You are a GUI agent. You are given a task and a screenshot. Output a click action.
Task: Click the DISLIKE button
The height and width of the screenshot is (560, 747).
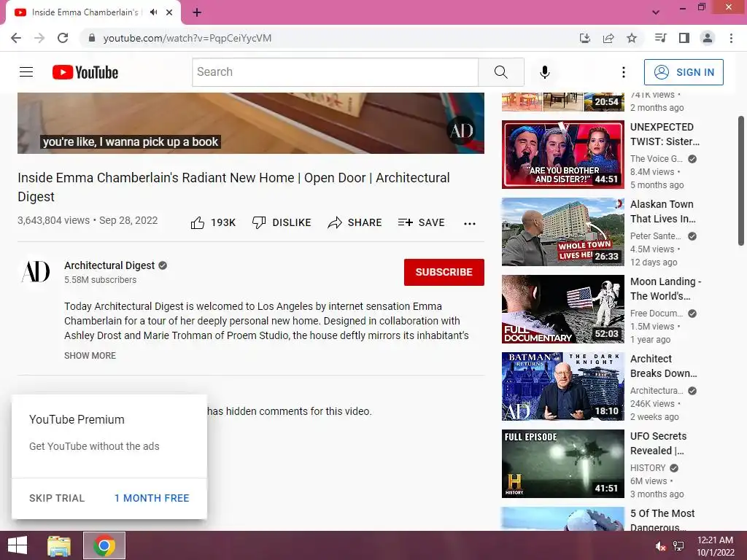pyautogui.click(x=282, y=222)
